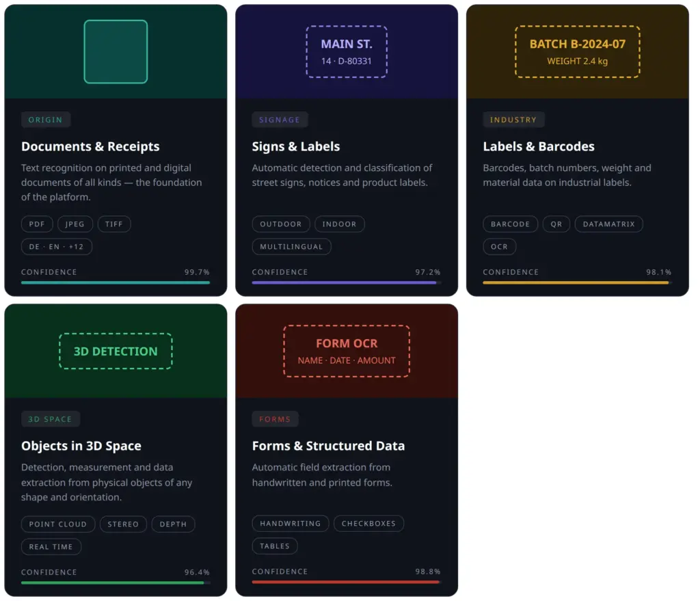Click the INDUSTRY category badge
The width and height of the screenshot is (700, 601).
[513, 120]
